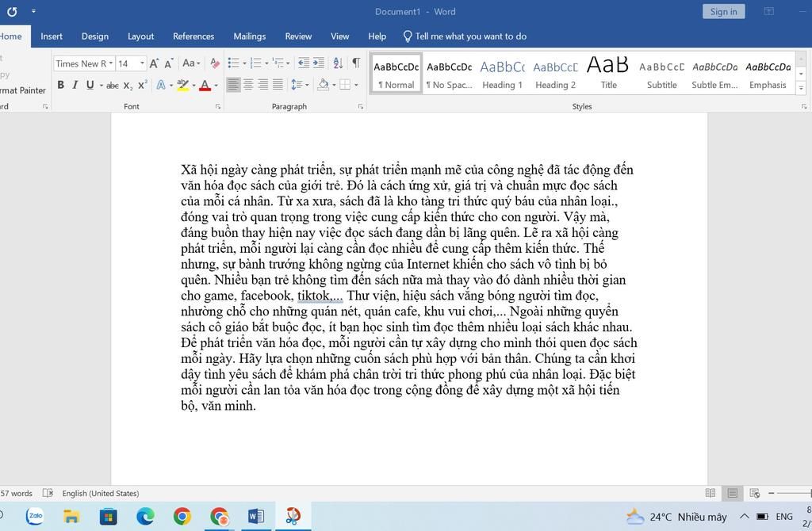Image resolution: width=812 pixels, height=531 pixels.
Task: Switch to the Layout tab
Action: click(x=140, y=36)
